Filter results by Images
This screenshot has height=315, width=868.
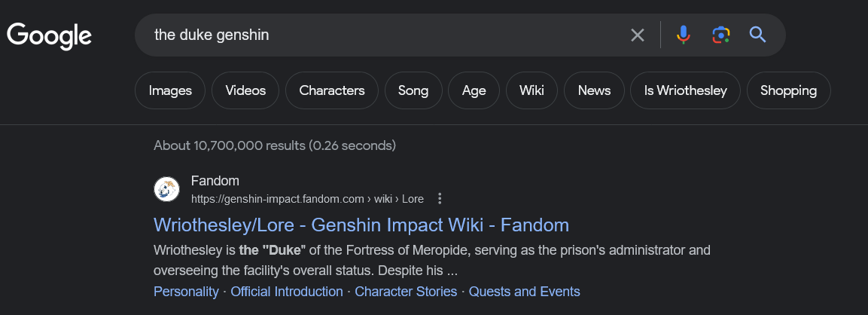point(170,90)
